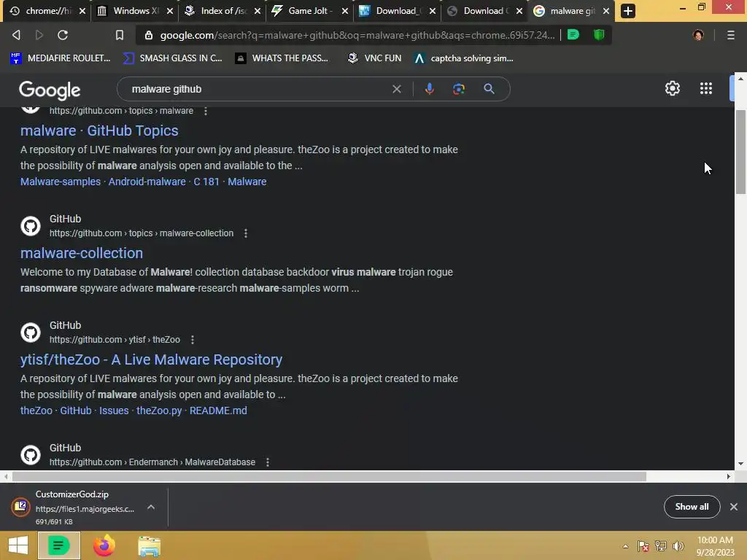Open File Explorer from the taskbar
The image size is (747, 560).
(x=149, y=546)
